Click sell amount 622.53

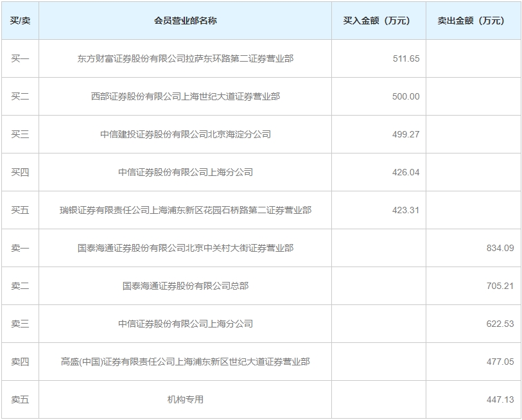point(500,324)
